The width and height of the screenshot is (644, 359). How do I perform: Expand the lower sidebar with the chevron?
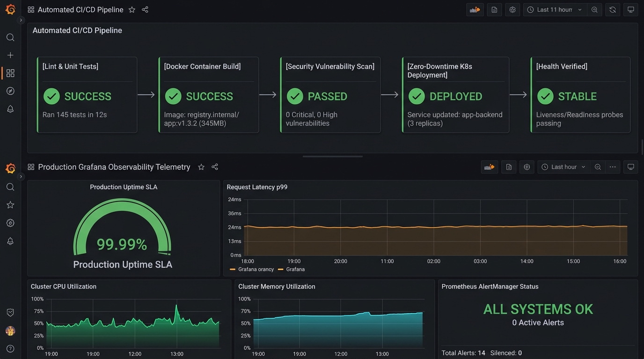tap(21, 177)
